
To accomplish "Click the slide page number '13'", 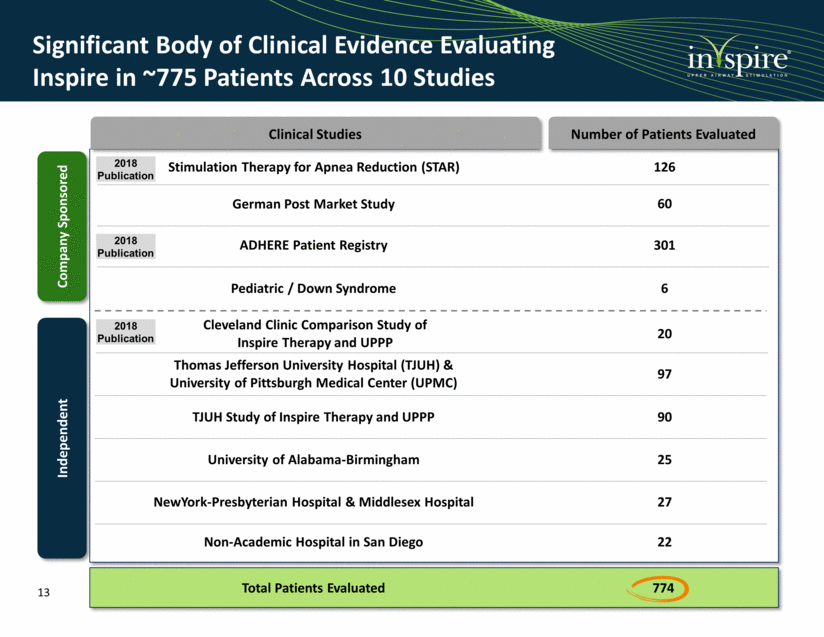I will pyautogui.click(x=44, y=593).
